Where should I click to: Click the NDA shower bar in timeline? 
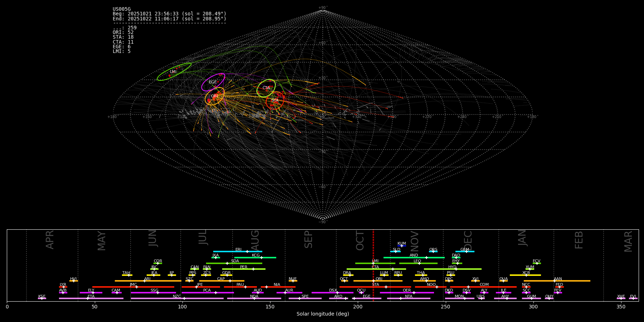[x=254, y=298]
